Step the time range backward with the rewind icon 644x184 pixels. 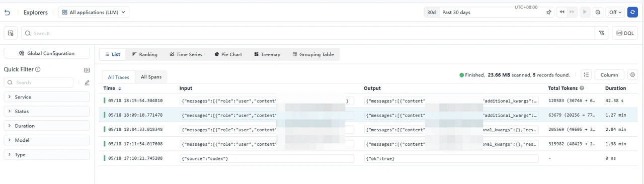(x=562, y=12)
